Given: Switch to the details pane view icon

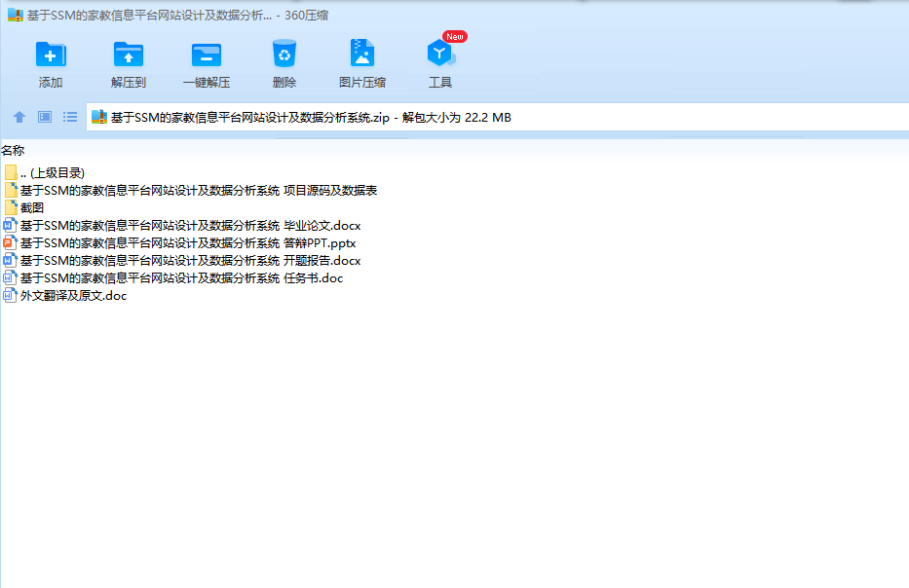Looking at the screenshot, I should (x=45, y=117).
